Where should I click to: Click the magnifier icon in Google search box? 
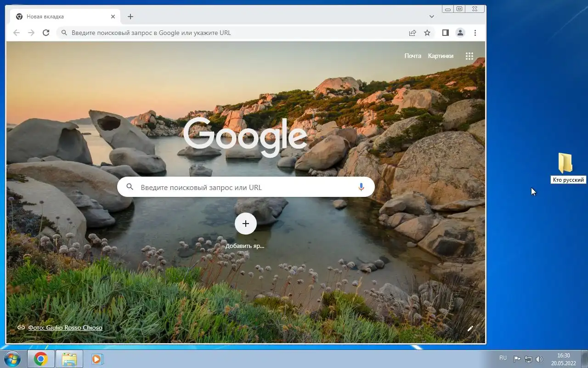(x=130, y=187)
